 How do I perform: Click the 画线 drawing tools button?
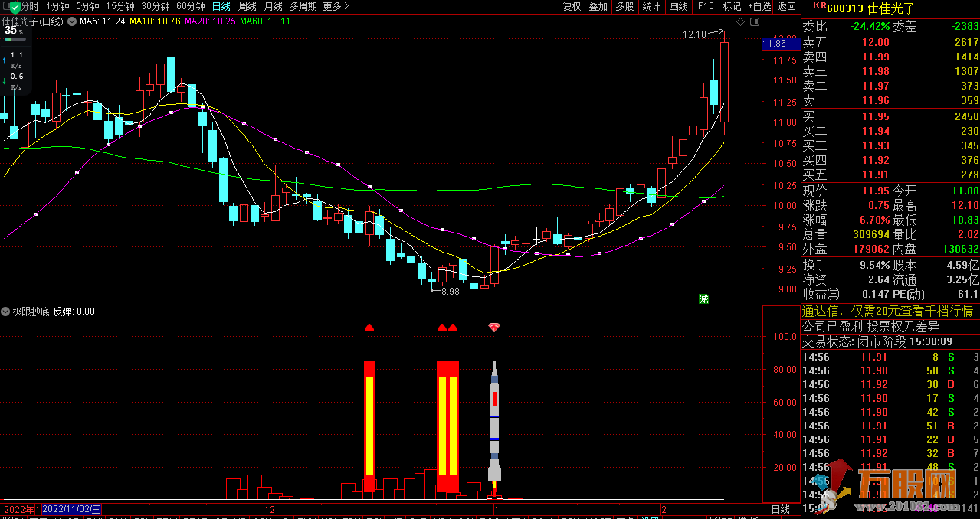[x=678, y=6]
